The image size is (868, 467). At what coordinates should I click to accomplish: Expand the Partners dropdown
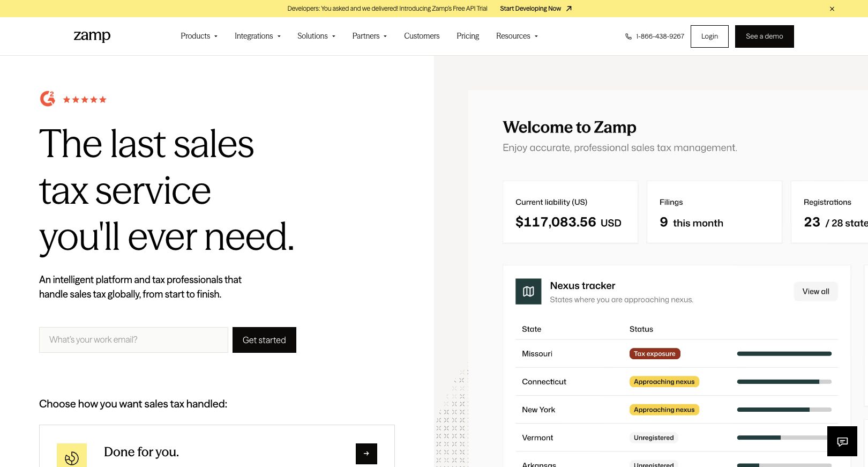(x=370, y=36)
